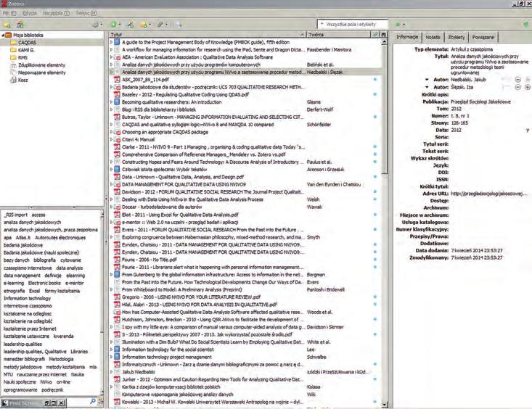Add an author with the plus beside Ślęzak
This screenshot has width=532, height=409.
coord(527,87)
